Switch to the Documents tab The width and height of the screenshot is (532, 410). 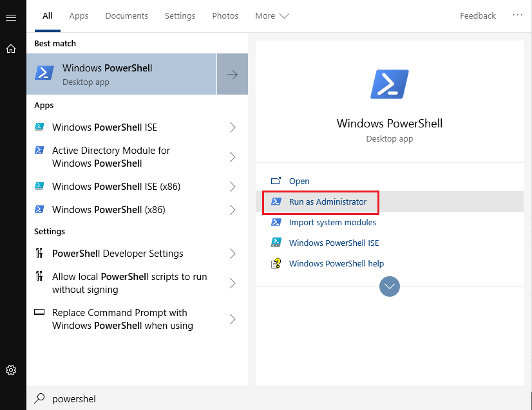(x=126, y=16)
